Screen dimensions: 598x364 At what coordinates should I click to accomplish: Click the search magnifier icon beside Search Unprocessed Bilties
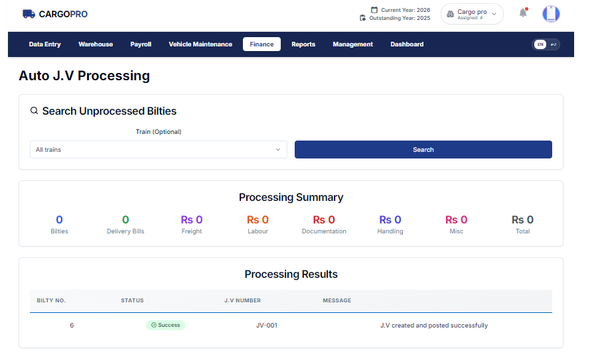tap(34, 111)
